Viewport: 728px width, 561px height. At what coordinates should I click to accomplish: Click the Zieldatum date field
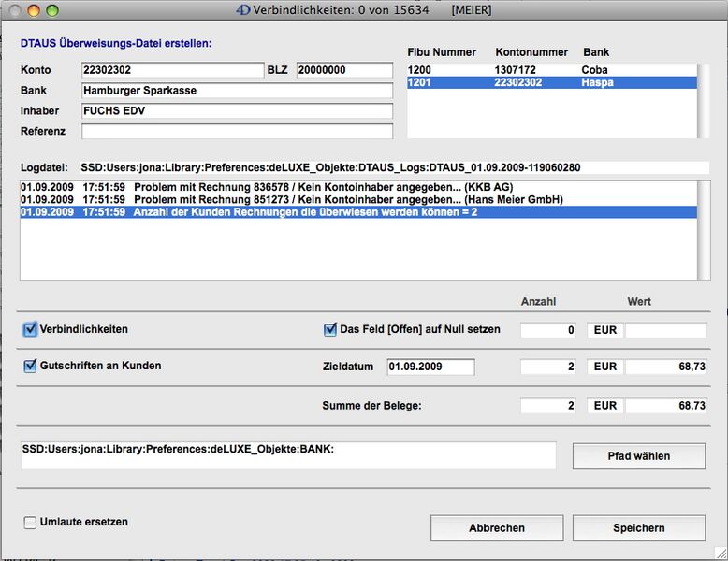coord(430,367)
